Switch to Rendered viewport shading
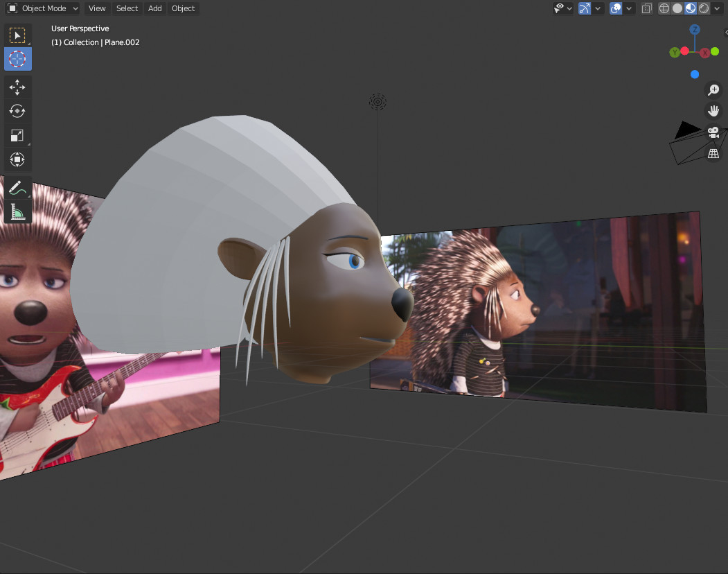Image resolution: width=728 pixels, height=574 pixels. pyautogui.click(x=704, y=8)
